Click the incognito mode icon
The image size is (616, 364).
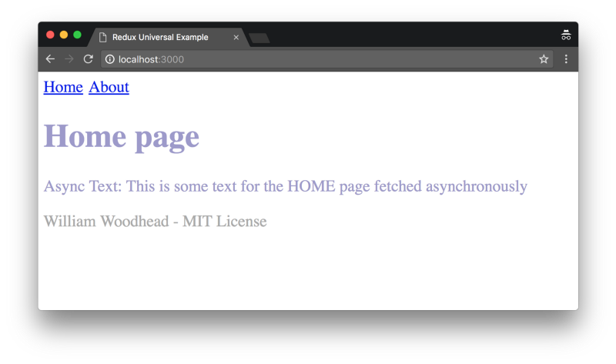point(566,35)
